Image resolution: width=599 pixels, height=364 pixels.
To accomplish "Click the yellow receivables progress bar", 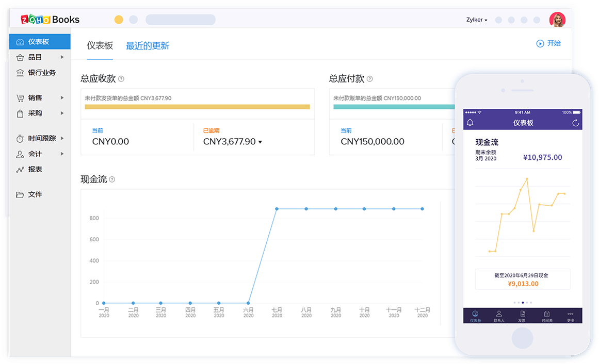I will [x=197, y=107].
